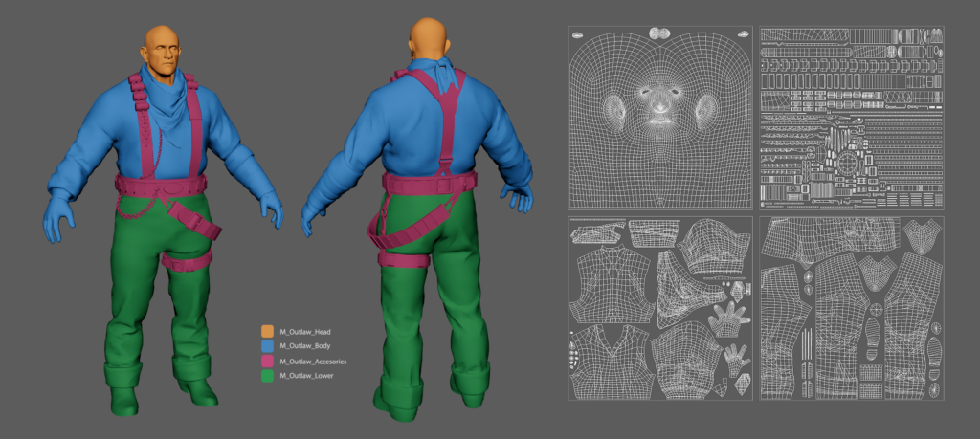Click the pink M_Outlaw_Accesories color swatch
Screen dimensions: 980x439
click(268, 361)
